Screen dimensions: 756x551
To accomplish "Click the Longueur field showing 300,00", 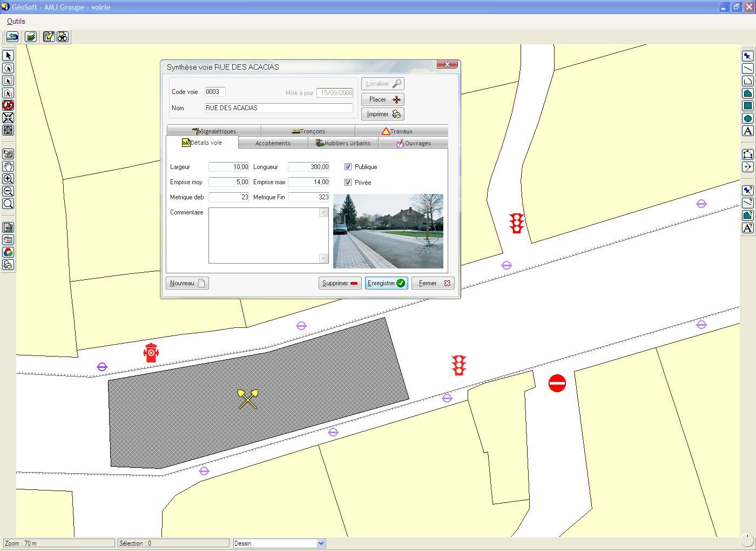I will tap(309, 167).
